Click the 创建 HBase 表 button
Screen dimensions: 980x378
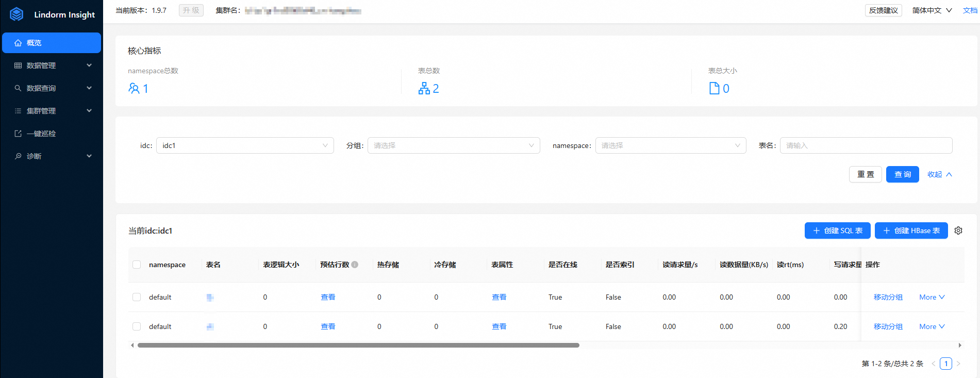point(911,231)
